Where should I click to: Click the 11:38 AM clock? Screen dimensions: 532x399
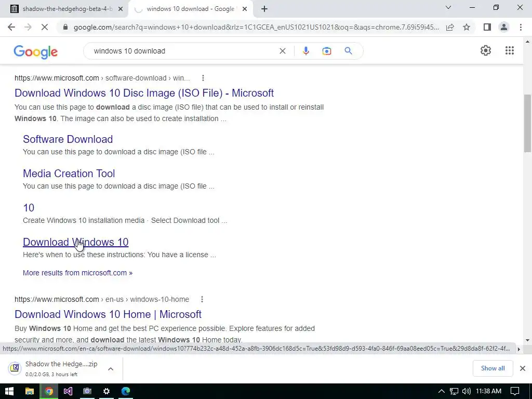488,391
